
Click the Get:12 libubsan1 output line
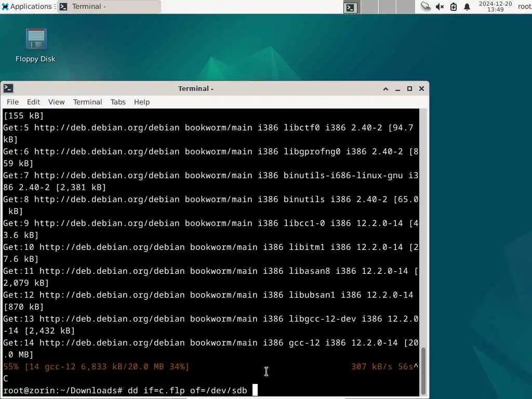[208, 301]
